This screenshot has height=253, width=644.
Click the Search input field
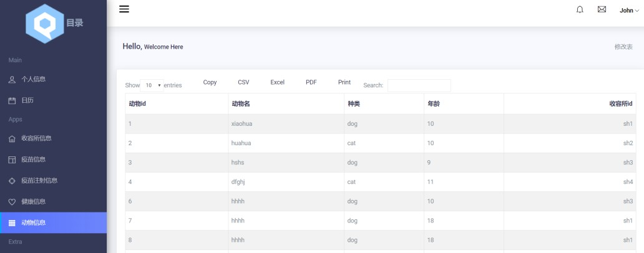(x=419, y=85)
